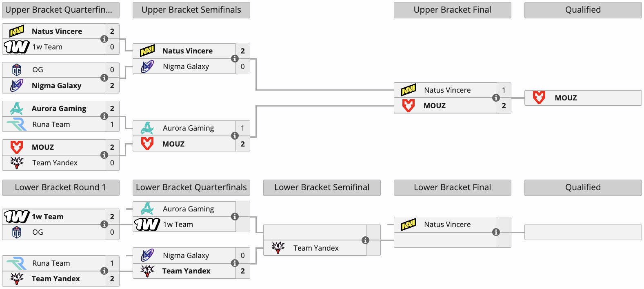Click MOUZ team name in Upper Bracket Final

tap(434, 106)
